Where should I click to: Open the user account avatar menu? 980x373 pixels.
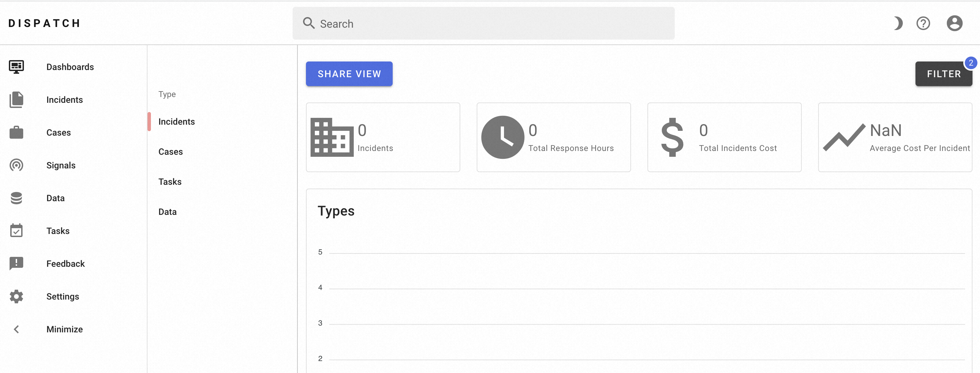coord(954,23)
